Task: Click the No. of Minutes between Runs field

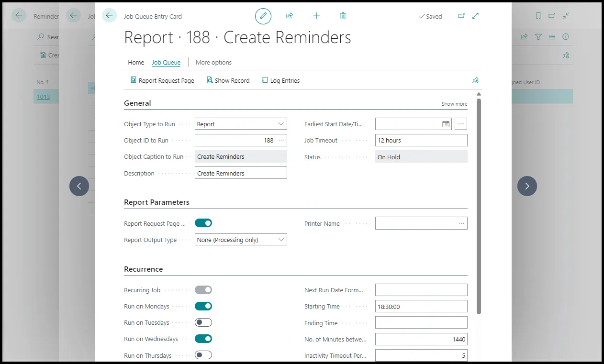Action: pyautogui.click(x=421, y=339)
